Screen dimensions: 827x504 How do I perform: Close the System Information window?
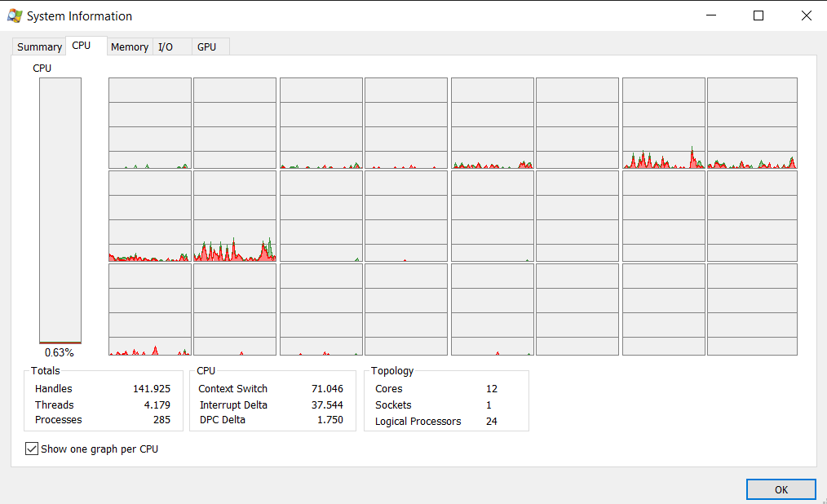[x=806, y=15]
